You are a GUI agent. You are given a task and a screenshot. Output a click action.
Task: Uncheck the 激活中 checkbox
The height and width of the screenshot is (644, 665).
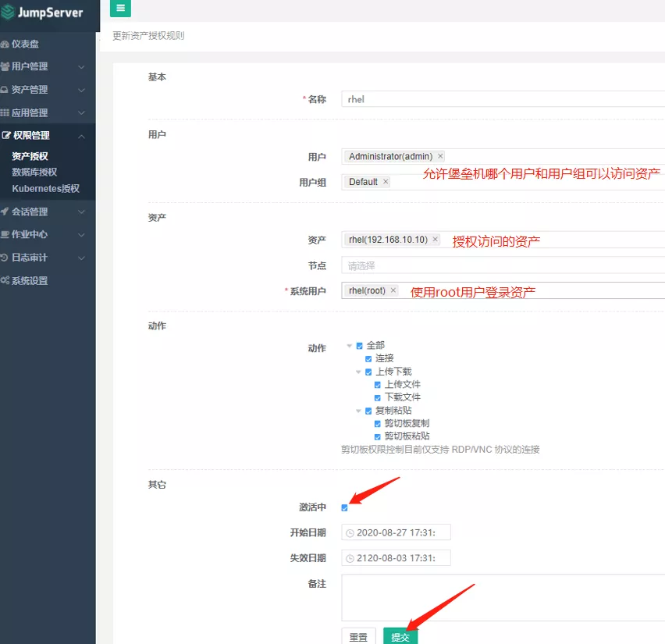[345, 508]
